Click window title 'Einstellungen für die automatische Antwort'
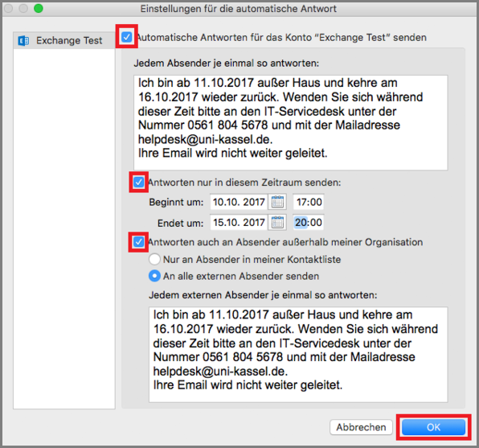479x448 pixels. [x=238, y=9]
